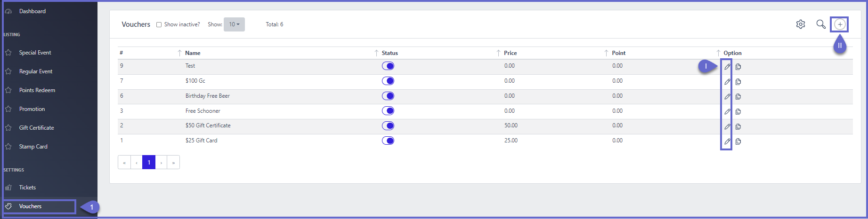Screen dimensions: 868x219
Task: Toggle status switch for Test voucher
Action: coord(388,66)
